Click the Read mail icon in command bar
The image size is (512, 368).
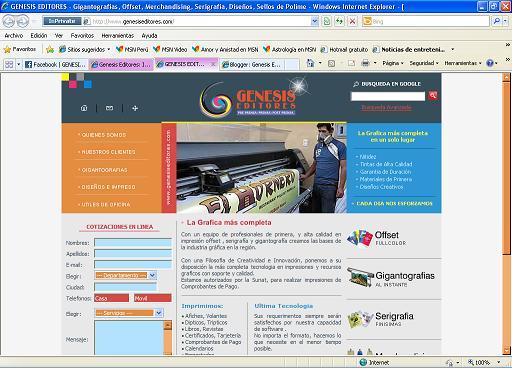tap(351, 63)
